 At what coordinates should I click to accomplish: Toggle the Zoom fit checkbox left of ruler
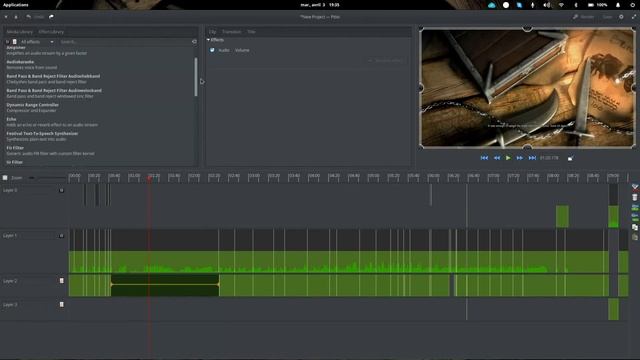tap(5, 178)
